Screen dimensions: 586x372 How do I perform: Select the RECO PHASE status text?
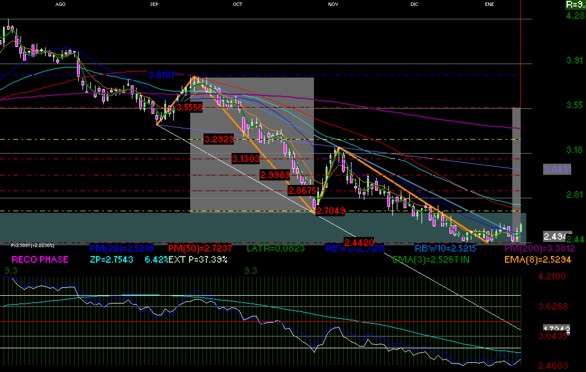click(x=40, y=259)
